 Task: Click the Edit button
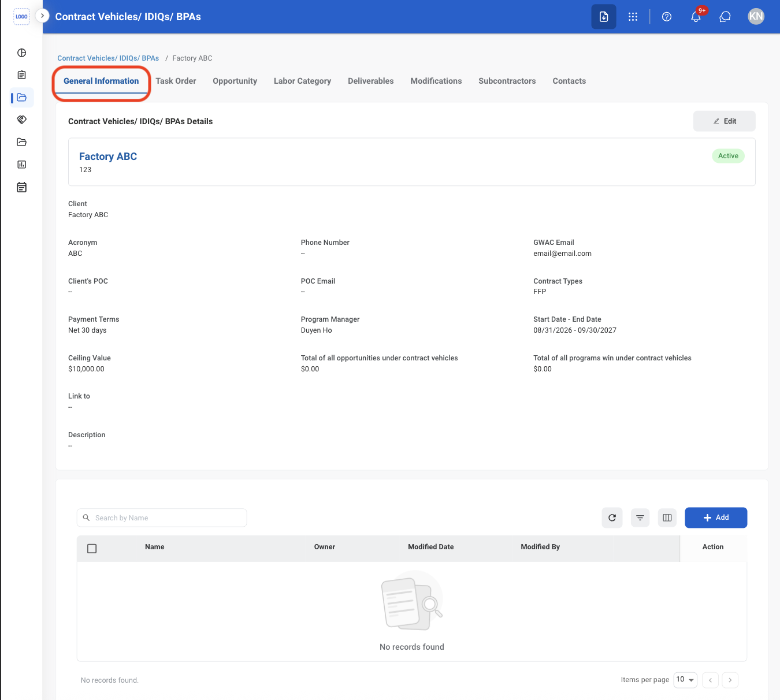724,121
